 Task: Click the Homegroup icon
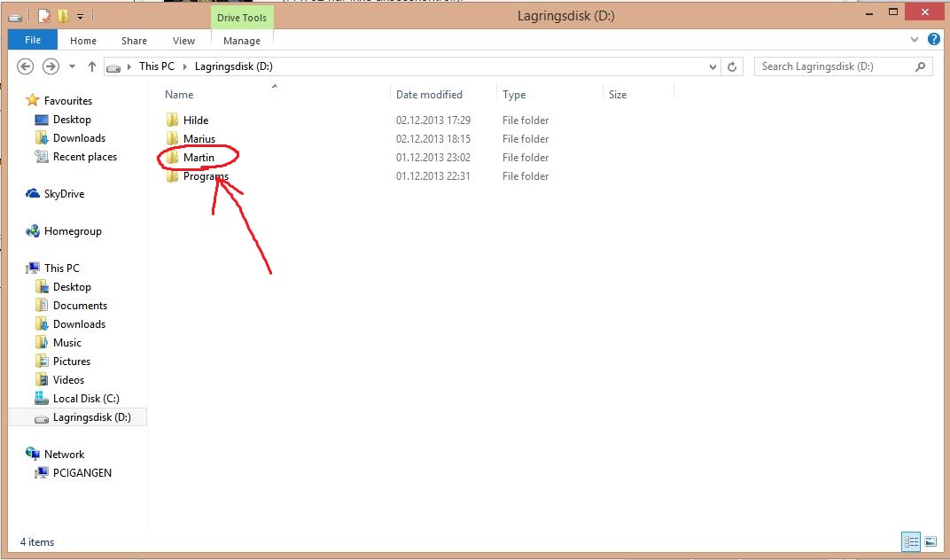pyautogui.click(x=33, y=231)
